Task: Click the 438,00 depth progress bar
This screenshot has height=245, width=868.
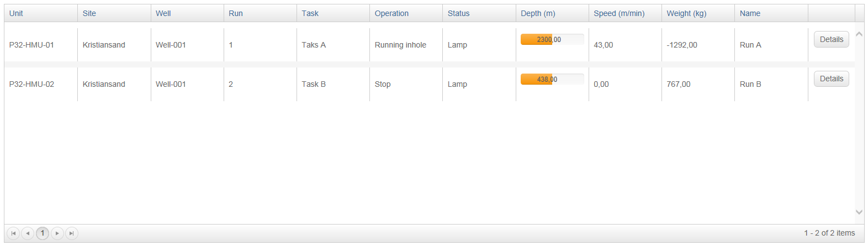Action: pyautogui.click(x=552, y=79)
